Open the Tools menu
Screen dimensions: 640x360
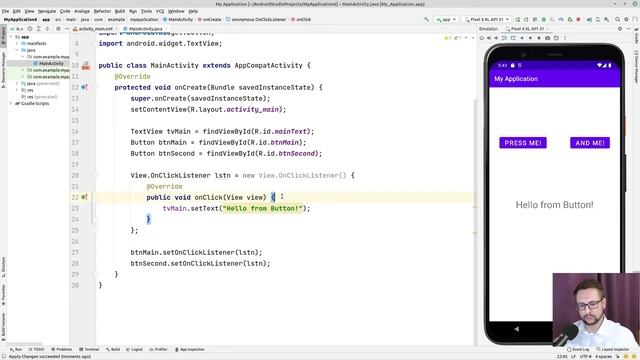coord(147,11)
